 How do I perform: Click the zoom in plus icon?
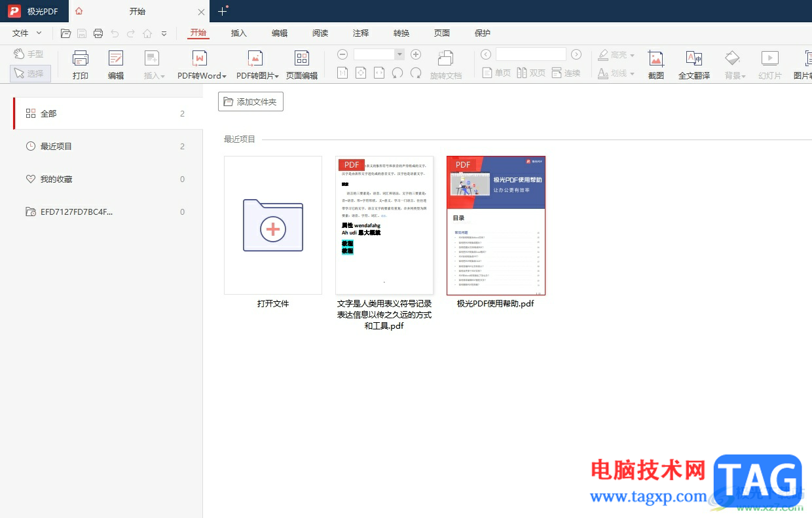[416, 54]
